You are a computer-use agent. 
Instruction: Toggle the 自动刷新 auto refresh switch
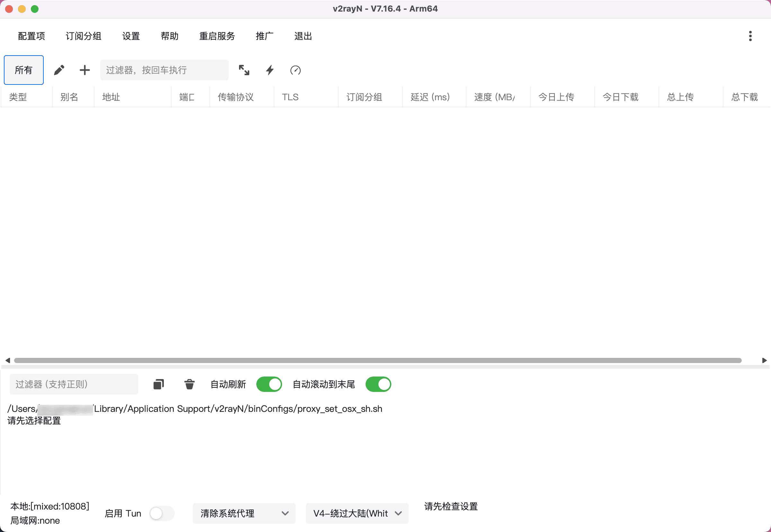(x=269, y=384)
